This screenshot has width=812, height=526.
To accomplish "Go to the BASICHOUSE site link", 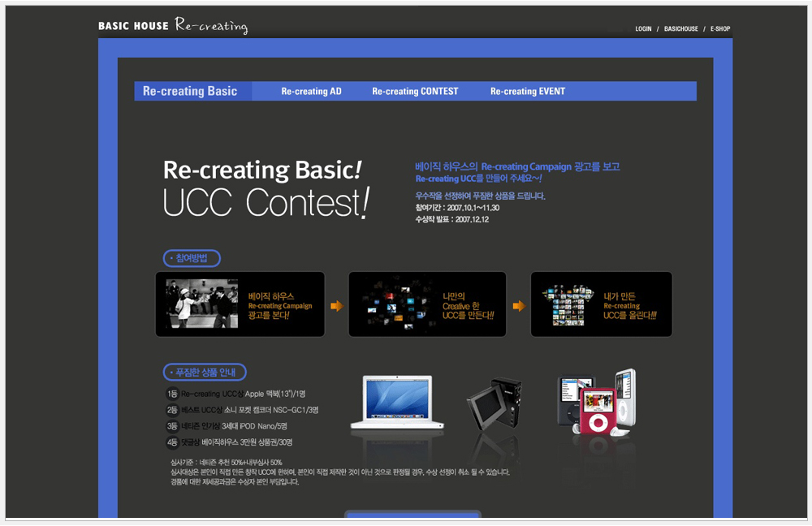I will [680, 29].
